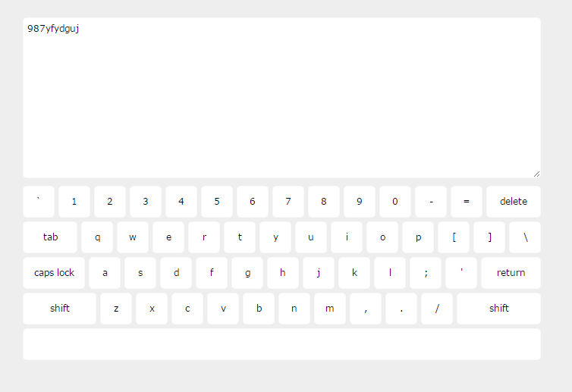Click inside the text area
Screen dimensions: 572x392
coord(281,98)
